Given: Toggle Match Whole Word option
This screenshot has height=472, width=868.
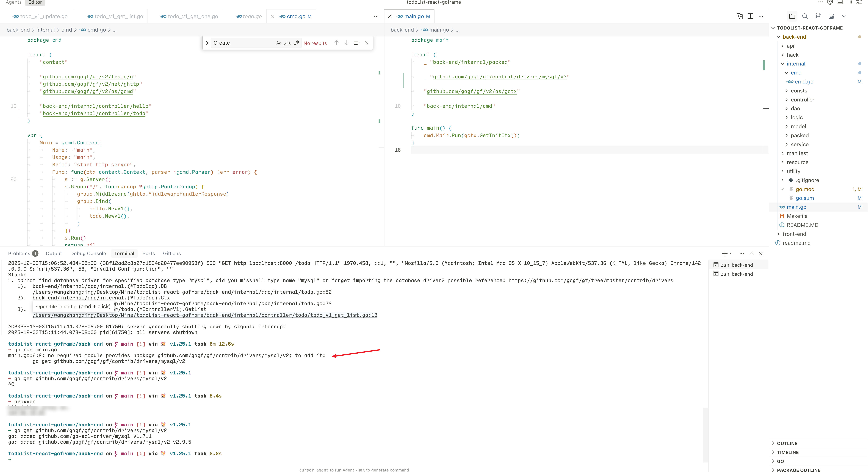Looking at the screenshot, I should pos(287,43).
